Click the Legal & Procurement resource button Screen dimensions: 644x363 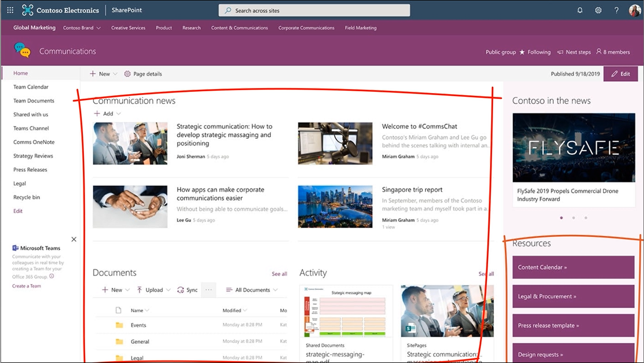pos(574,296)
